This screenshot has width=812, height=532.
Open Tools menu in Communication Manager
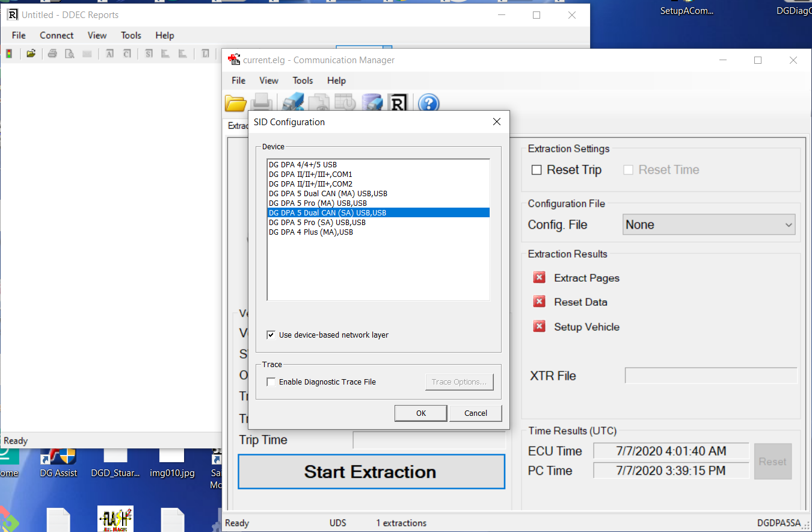[x=303, y=81]
